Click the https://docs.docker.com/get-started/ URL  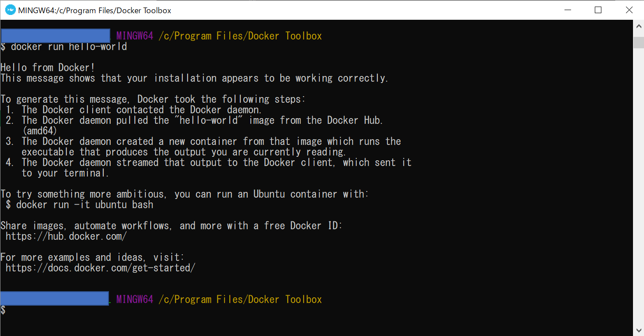pyautogui.click(x=101, y=268)
